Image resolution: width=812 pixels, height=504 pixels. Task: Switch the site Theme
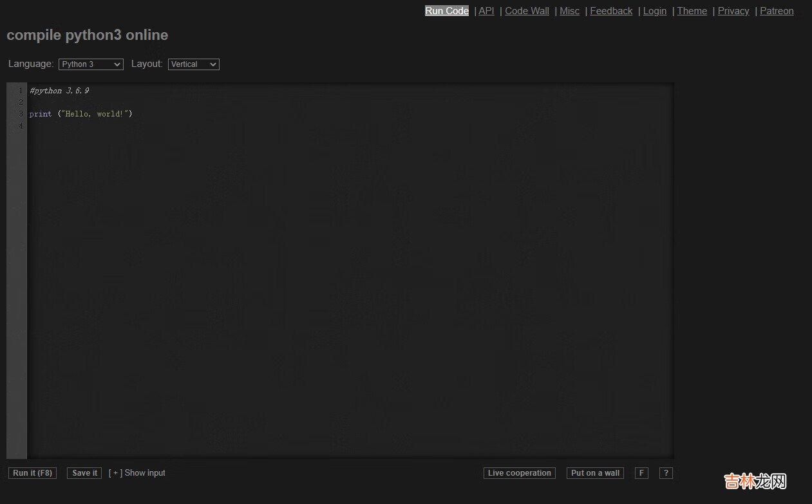[692, 11]
